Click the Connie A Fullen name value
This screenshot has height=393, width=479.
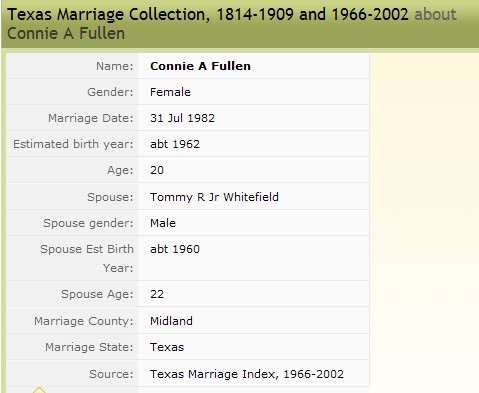[x=200, y=66]
